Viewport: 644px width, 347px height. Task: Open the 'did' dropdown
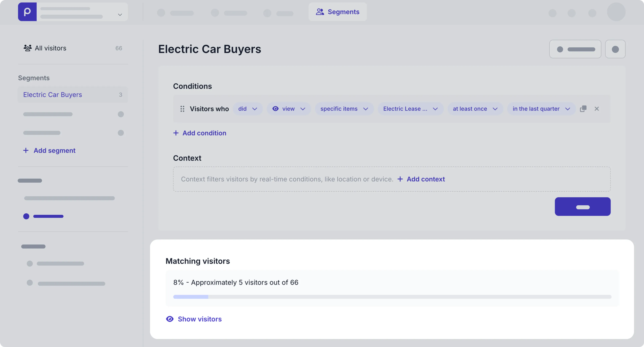tap(248, 109)
